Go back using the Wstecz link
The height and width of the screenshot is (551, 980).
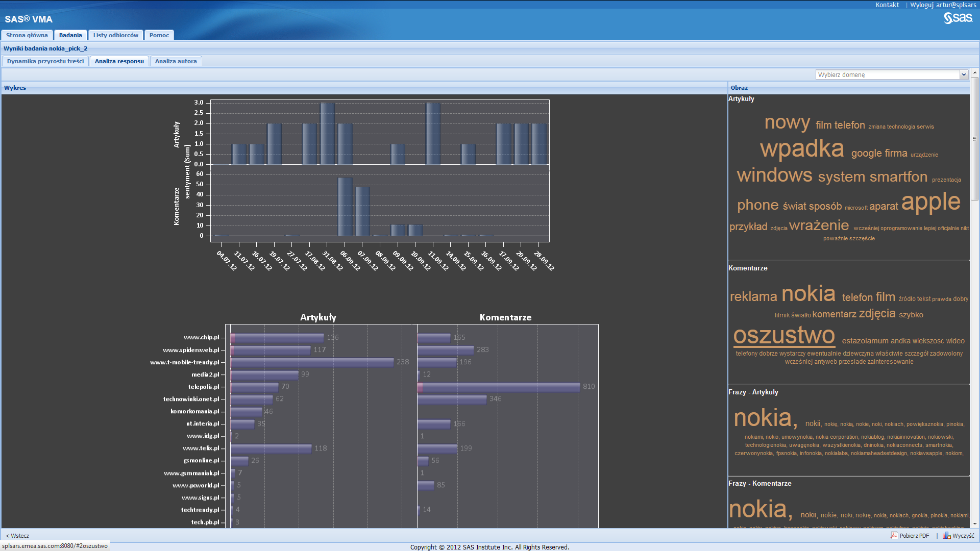click(x=17, y=536)
